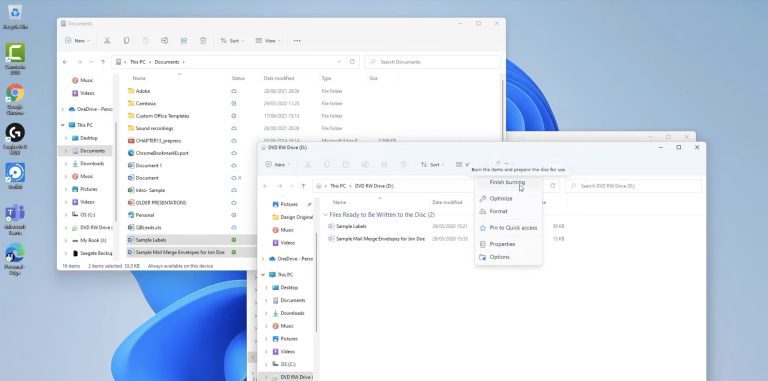Refresh the DVD RW Drive window
The image size is (768, 381).
(x=552, y=186)
